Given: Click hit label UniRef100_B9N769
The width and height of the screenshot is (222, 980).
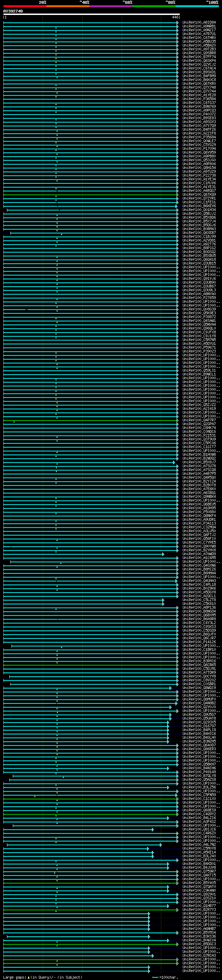Looking at the screenshot, I should click(x=199, y=106).
